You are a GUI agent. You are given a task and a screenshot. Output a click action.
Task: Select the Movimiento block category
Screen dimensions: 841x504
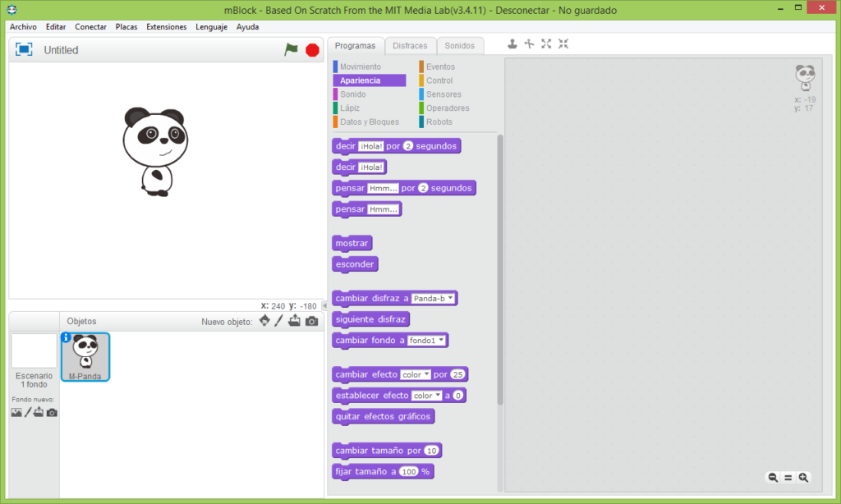pyautogui.click(x=361, y=66)
